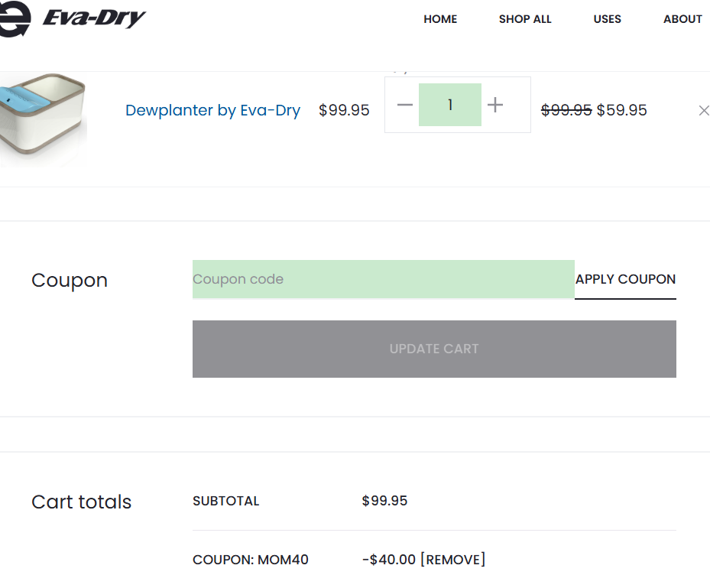
Task: Navigate to the USES menu item
Action: [607, 19]
